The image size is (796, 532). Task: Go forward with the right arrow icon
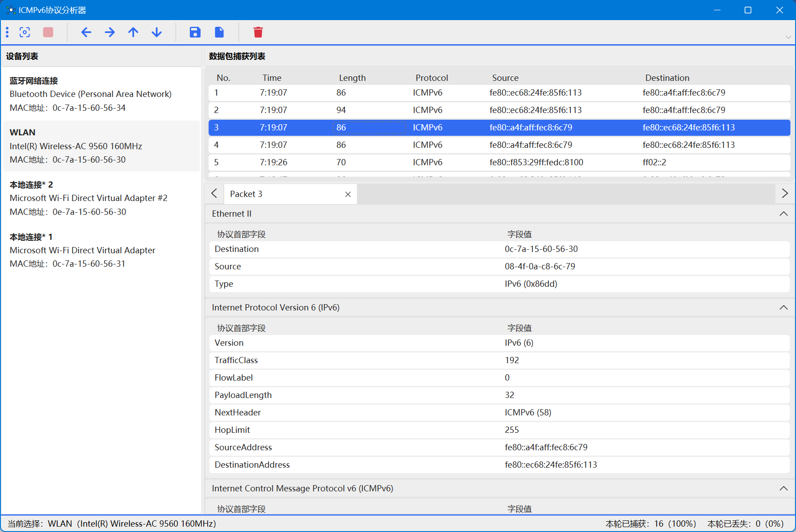109,32
